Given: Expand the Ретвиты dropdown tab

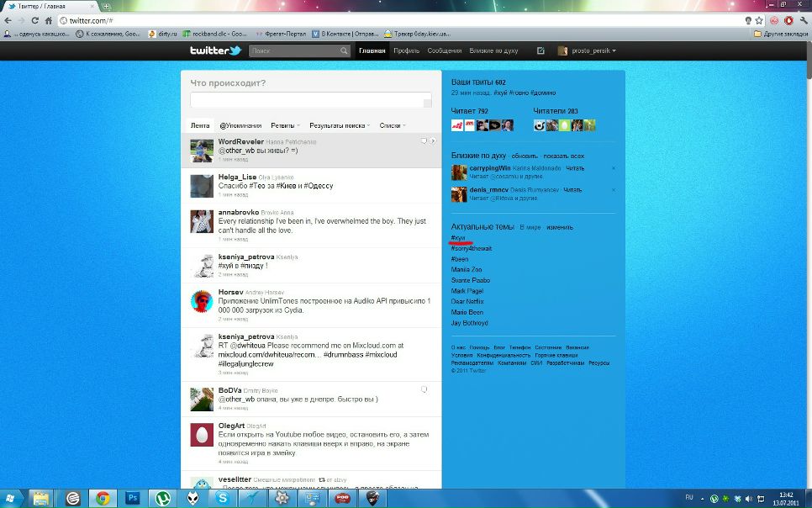Looking at the screenshot, I should pos(285,125).
